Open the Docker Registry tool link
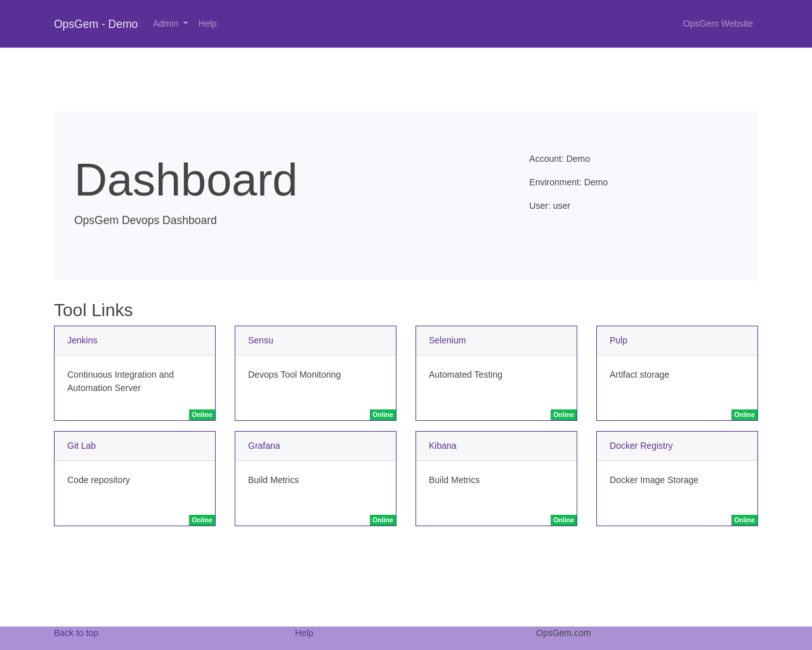This screenshot has width=812, height=650. tap(641, 446)
